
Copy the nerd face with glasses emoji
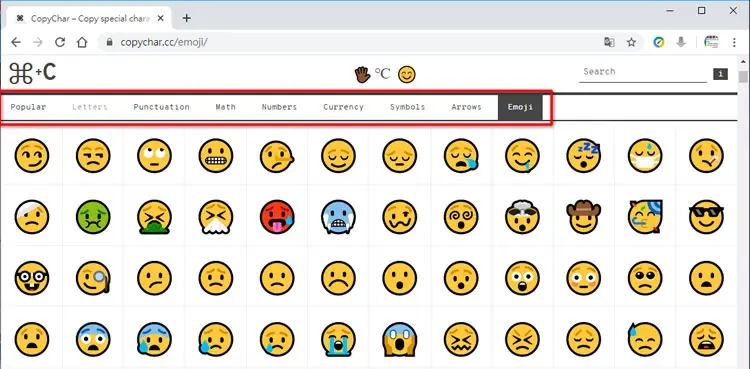point(32,278)
